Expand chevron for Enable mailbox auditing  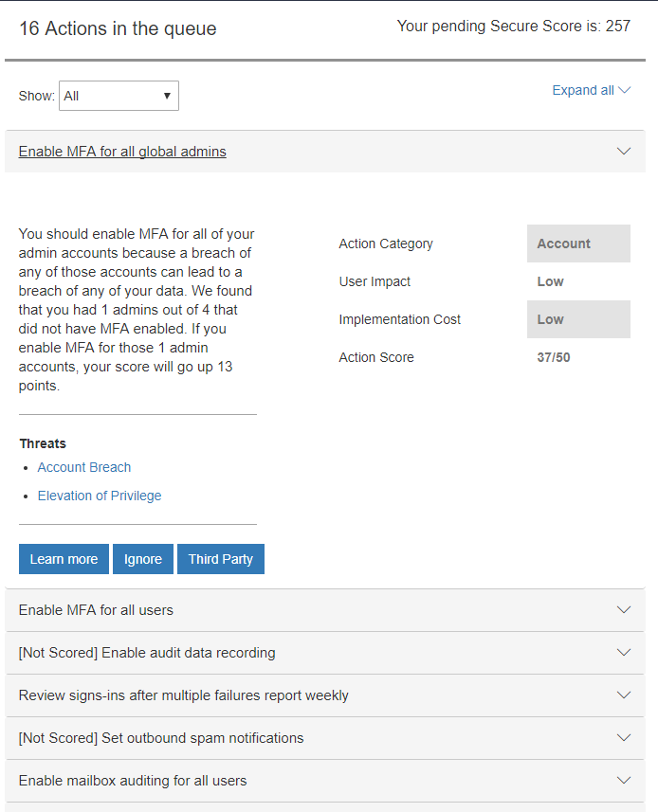[623, 781]
